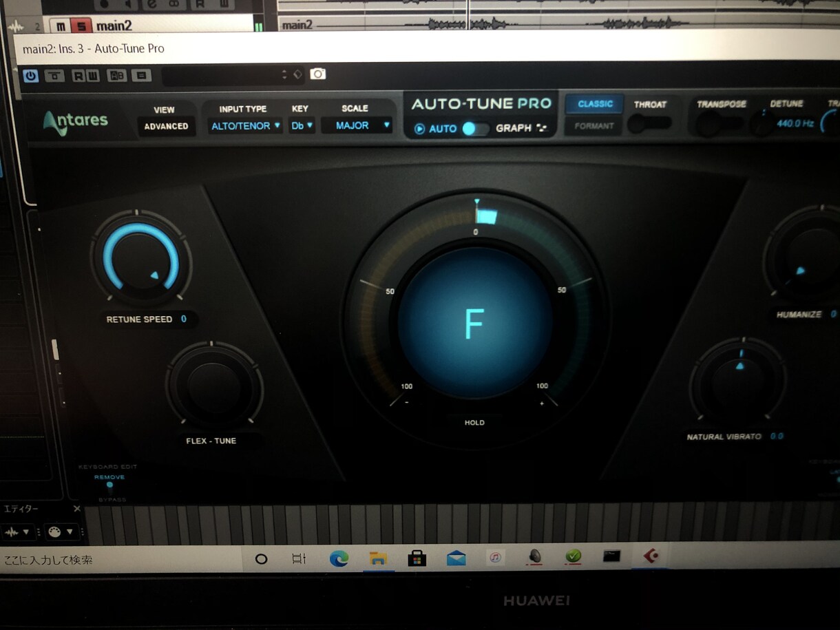Click the camera snapshot icon

317,74
